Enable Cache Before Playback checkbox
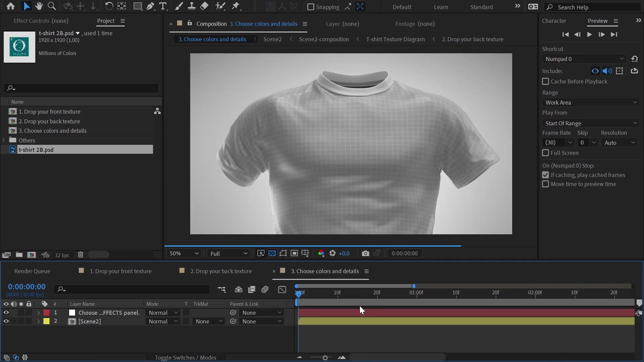Screen dimensions: 644x362 pos(545,81)
